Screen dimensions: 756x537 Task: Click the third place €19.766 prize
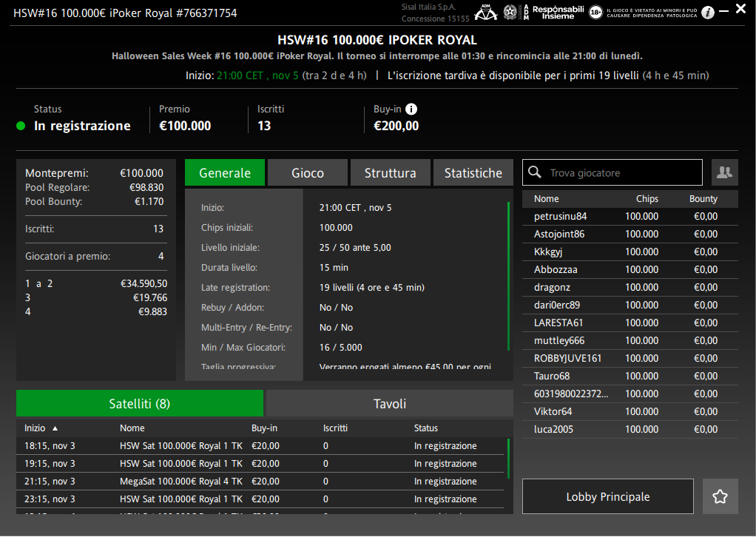[x=150, y=297]
